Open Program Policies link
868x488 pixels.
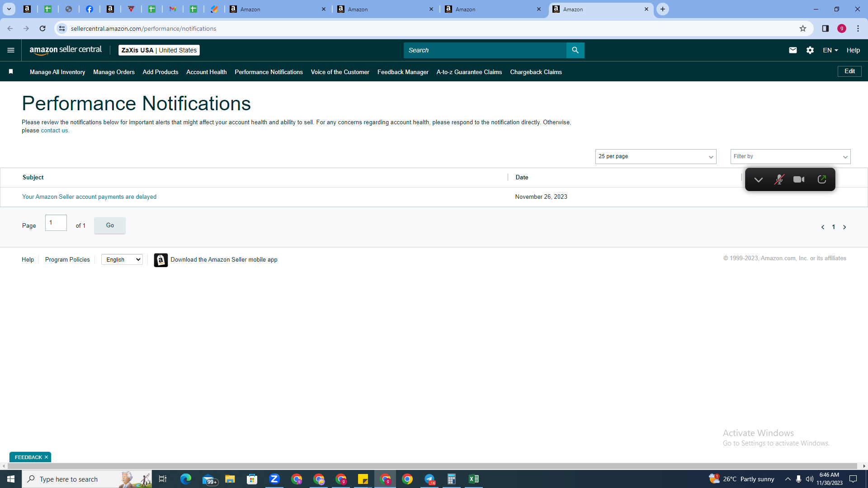[x=67, y=260]
